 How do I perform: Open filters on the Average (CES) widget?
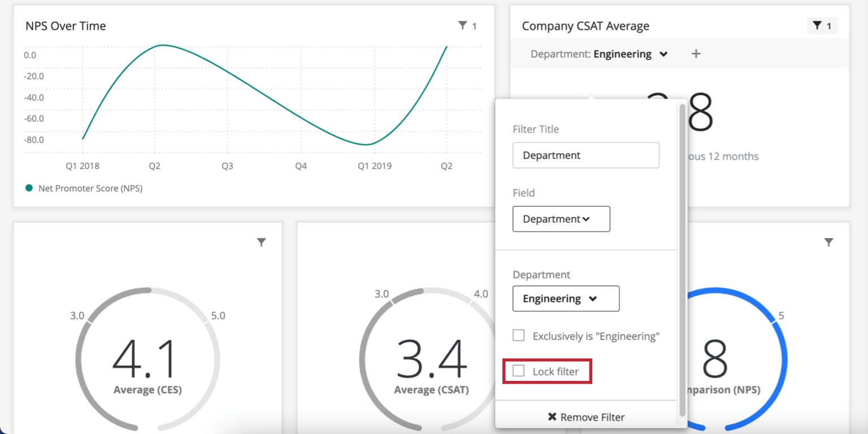pyautogui.click(x=262, y=242)
